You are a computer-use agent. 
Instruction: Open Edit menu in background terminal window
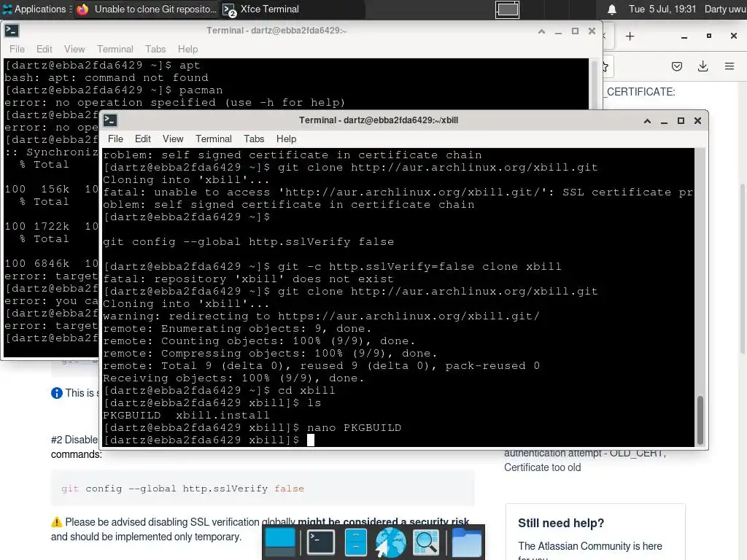click(44, 49)
